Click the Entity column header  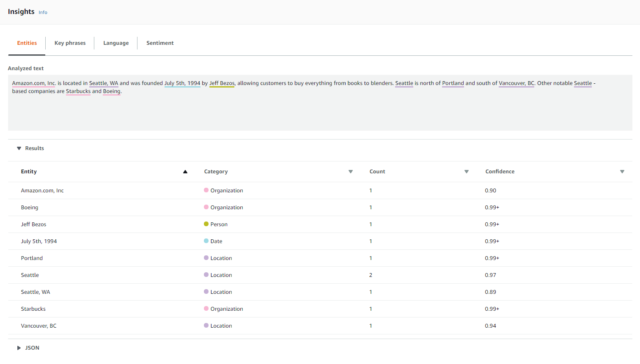29,172
